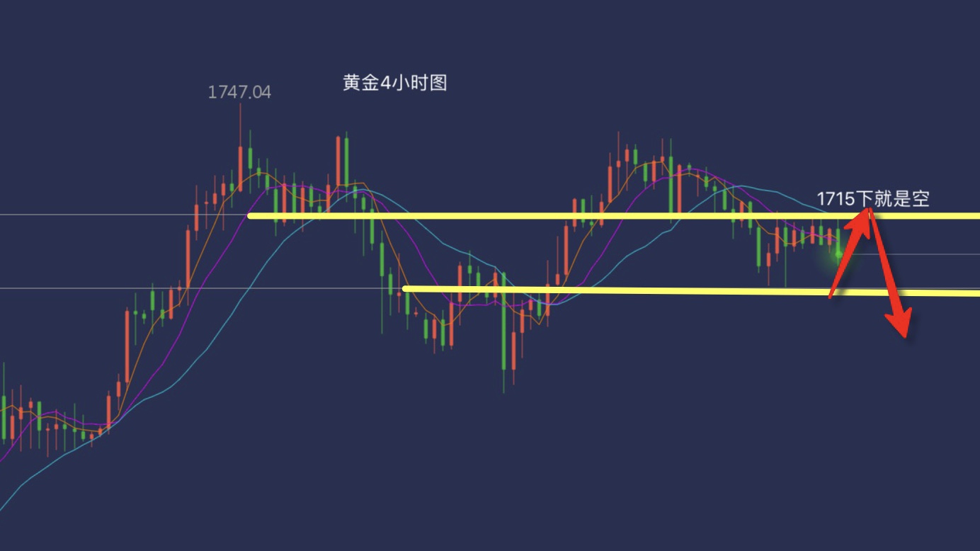Click the 1747.04 high price label
This screenshot has height=551, width=980.
(x=239, y=92)
